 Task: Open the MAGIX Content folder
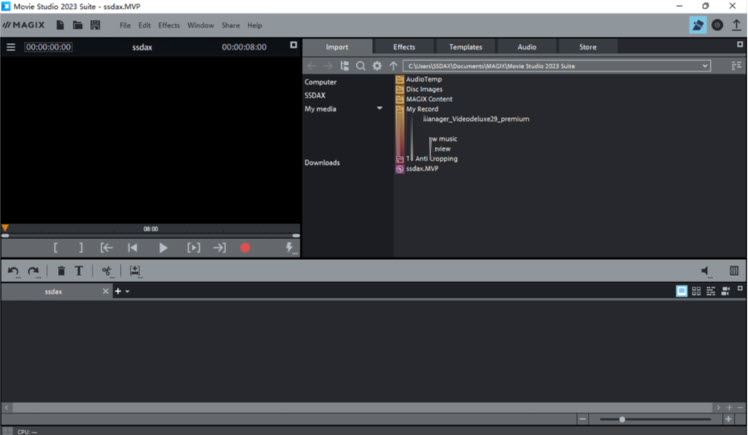point(429,99)
